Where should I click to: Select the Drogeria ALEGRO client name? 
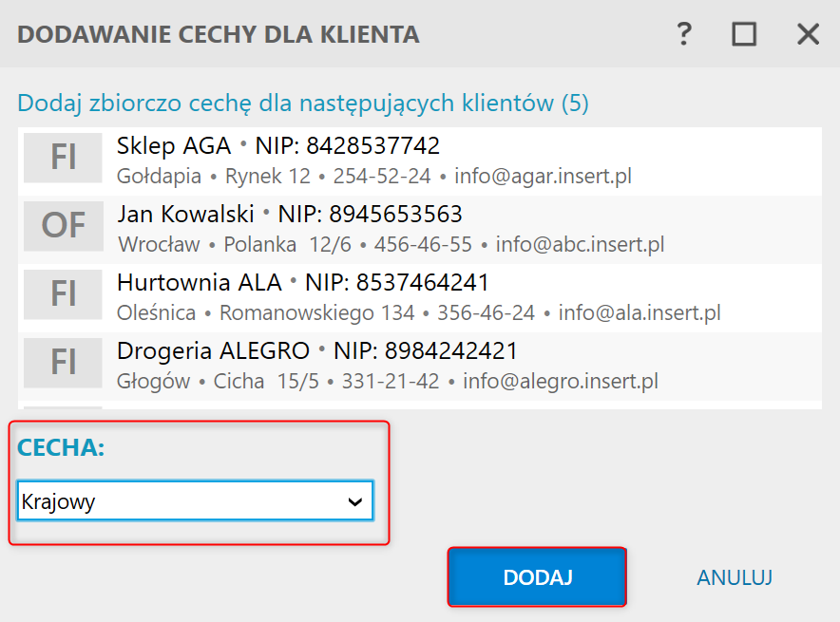click(213, 351)
